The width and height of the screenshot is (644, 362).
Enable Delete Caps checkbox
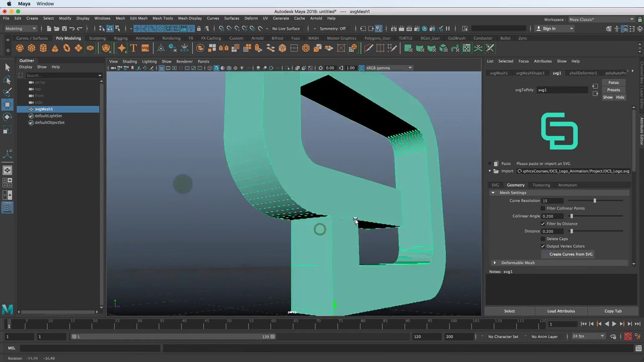tap(543, 239)
